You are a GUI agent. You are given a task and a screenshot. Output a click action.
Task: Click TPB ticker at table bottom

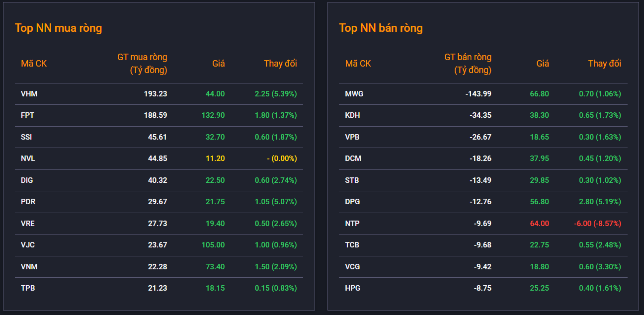click(28, 288)
